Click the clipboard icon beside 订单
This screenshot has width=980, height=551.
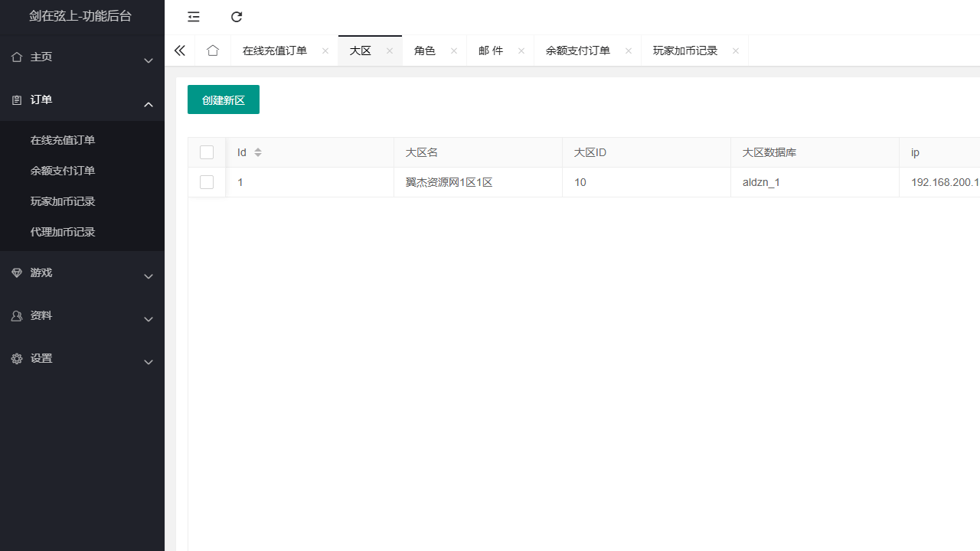point(17,99)
